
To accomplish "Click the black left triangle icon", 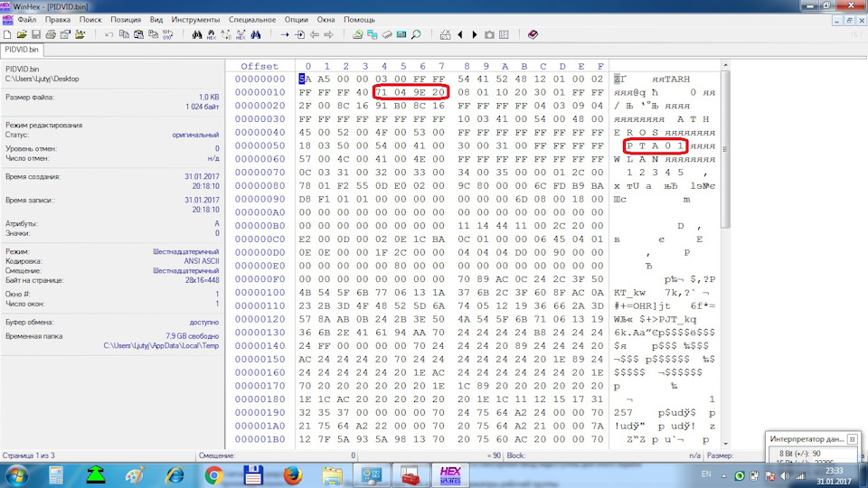I will [460, 34].
